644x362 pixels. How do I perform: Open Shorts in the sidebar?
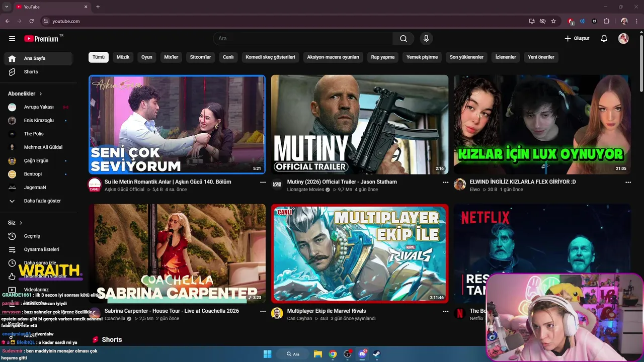click(38, 72)
